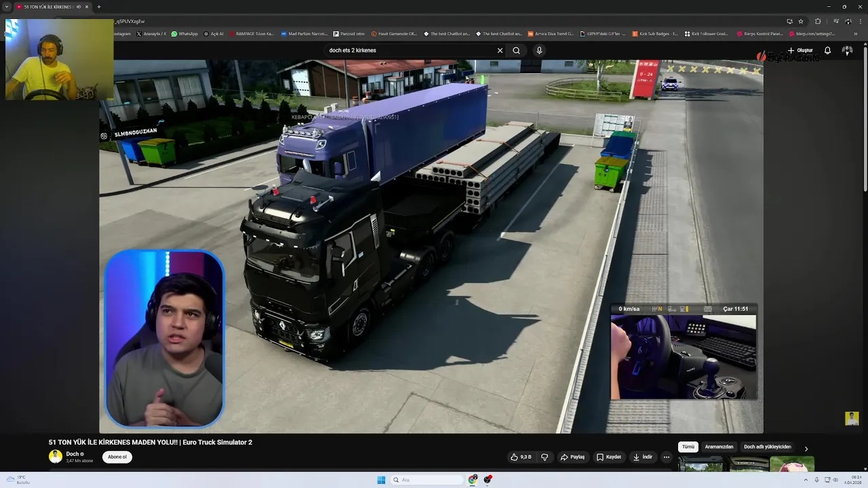
Task: Open the Chrome three-dot menu
Action: point(859,21)
